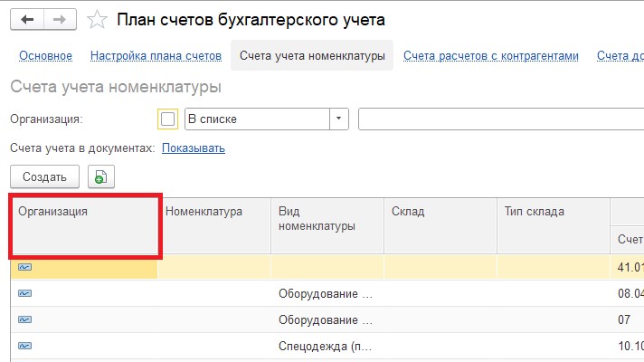Screen dimensions: 644x362
Task: Select the 'Оборудование …' cell in 08.04 row
Action: [327, 294]
